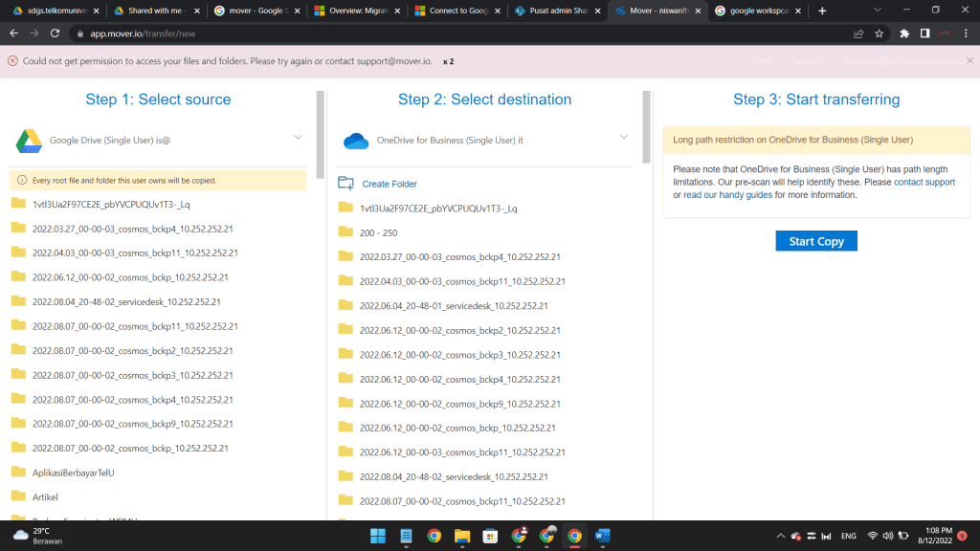Open the contact support link
Image resolution: width=980 pixels, height=551 pixels.
(924, 182)
